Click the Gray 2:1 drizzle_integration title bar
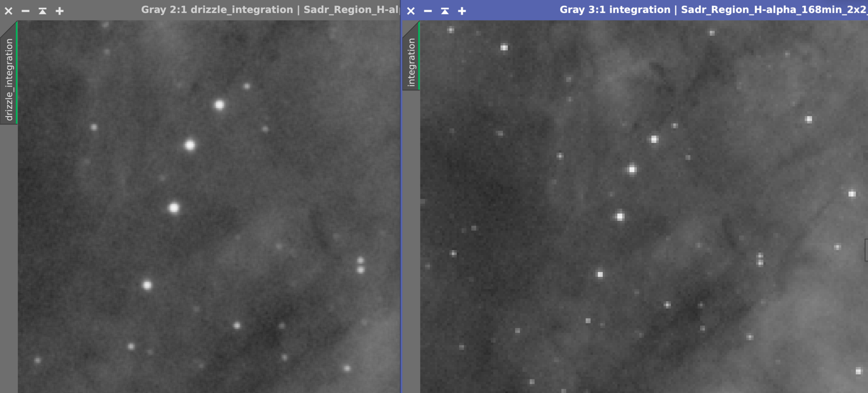This screenshot has height=393, width=868. click(x=270, y=10)
